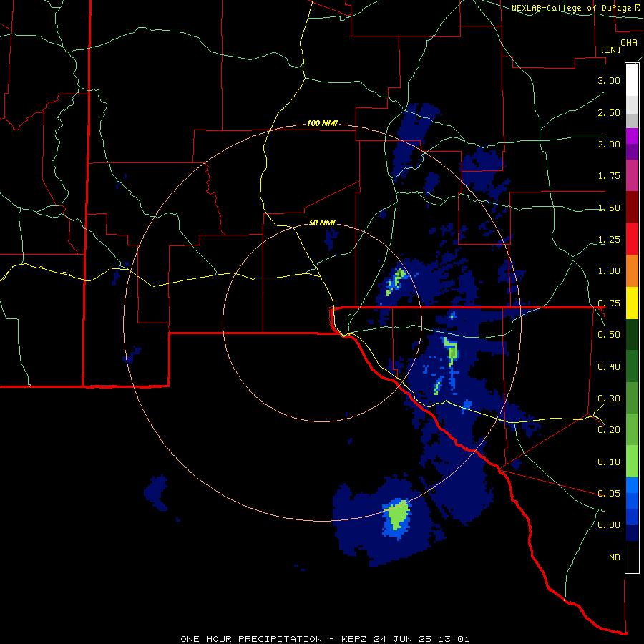The width and height of the screenshot is (644, 644).
Task: Click the OHA product code label
Action: [629, 42]
